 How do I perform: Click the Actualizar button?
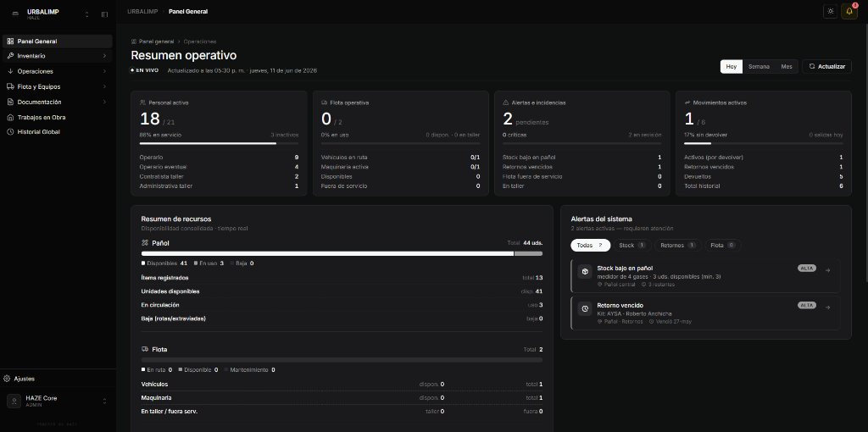pyautogui.click(x=827, y=66)
